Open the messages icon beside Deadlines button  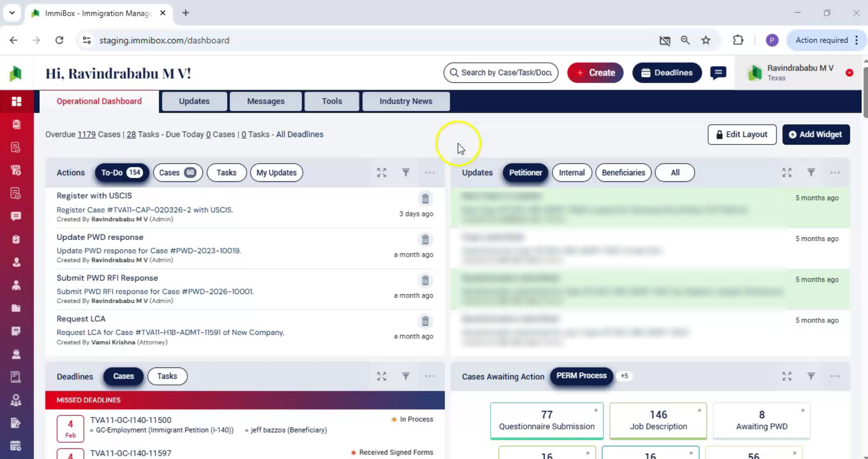point(718,73)
